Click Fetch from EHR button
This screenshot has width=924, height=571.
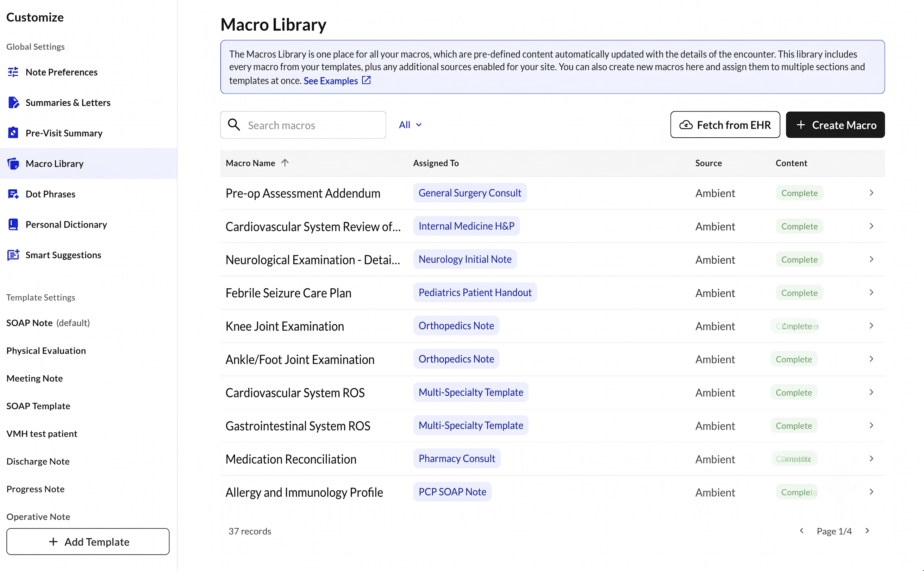coord(725,125)
